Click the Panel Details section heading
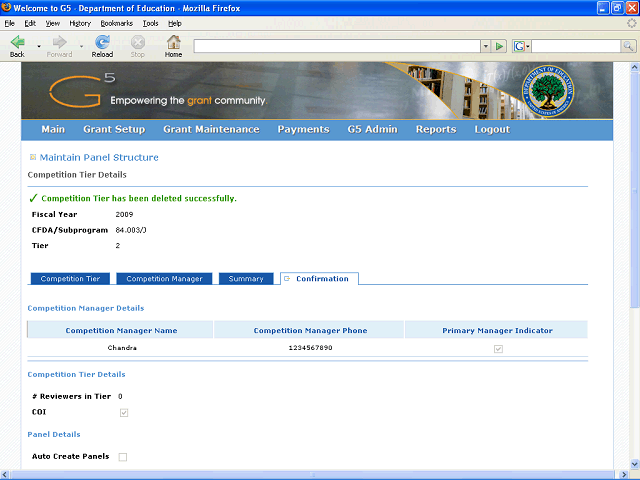This screenshot has height=480, width=640. click(54, 434)
